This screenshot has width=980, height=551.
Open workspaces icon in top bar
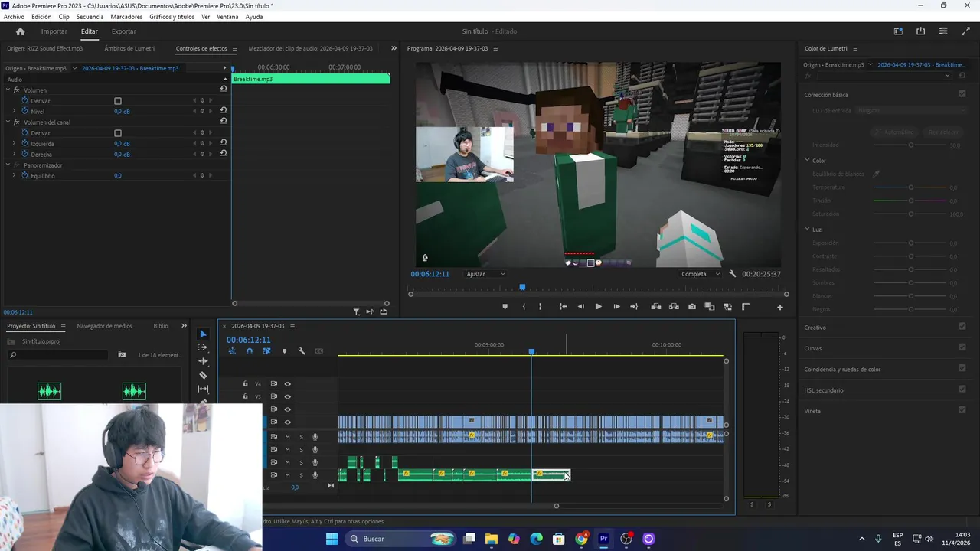pos(898,31)
